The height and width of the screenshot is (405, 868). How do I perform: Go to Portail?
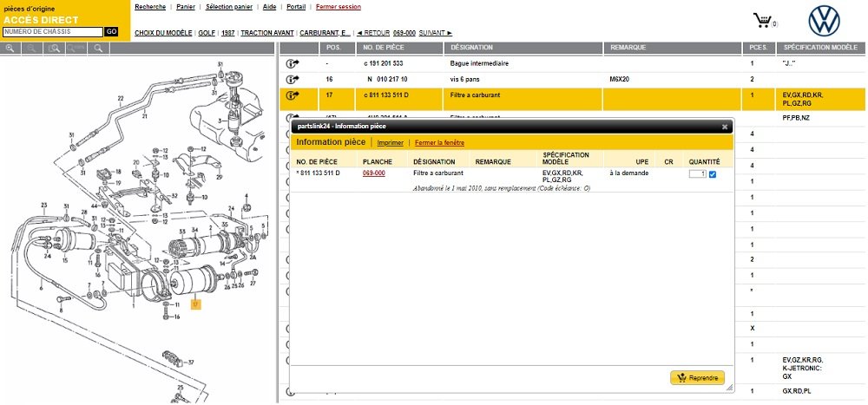(x=296, y=7)
